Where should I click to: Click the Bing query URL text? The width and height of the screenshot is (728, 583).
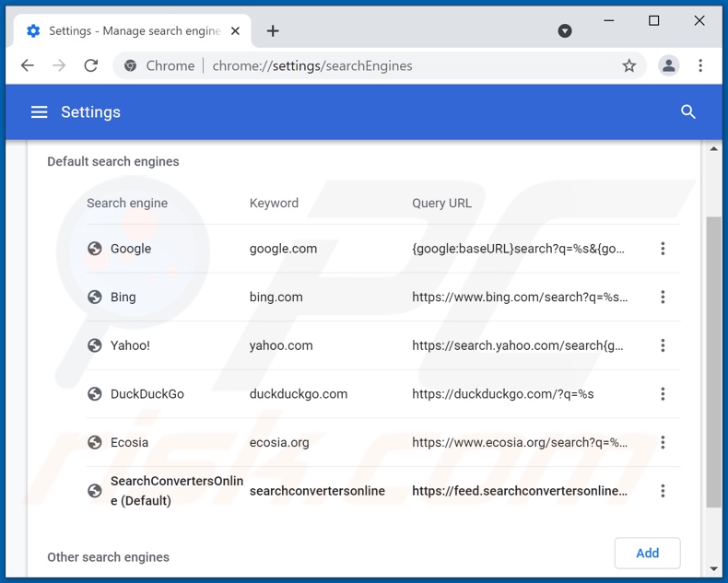pos(520,297)
